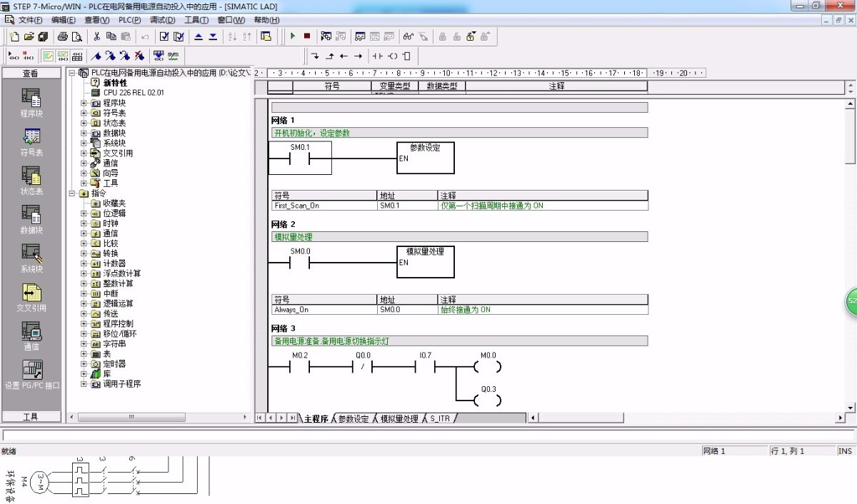Expand the 调用子程序 tree node
This screenshot has width=857, height=504.
[84, 383]
